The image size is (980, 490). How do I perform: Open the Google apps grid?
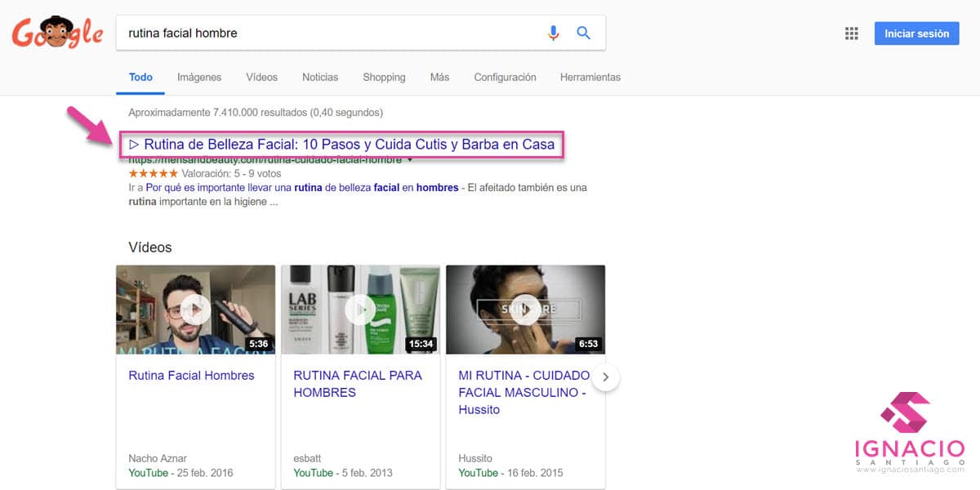tap(852, 33)
